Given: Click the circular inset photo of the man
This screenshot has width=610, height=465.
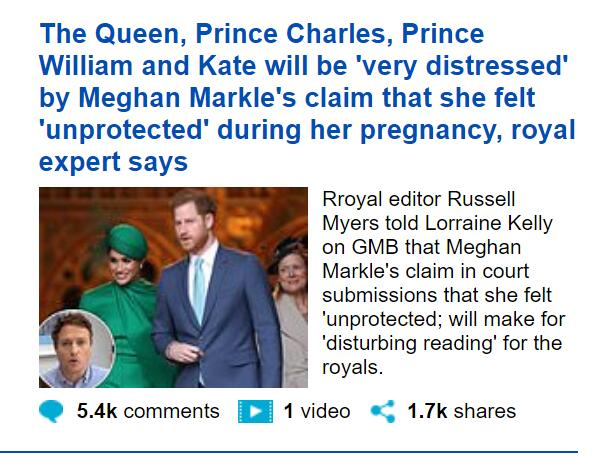Looking at the screenshot, I should [77, 349].
